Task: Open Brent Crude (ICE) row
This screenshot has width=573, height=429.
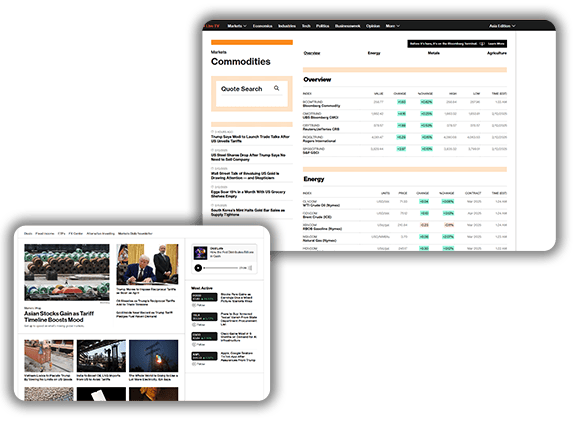Action: pos(405,215)
